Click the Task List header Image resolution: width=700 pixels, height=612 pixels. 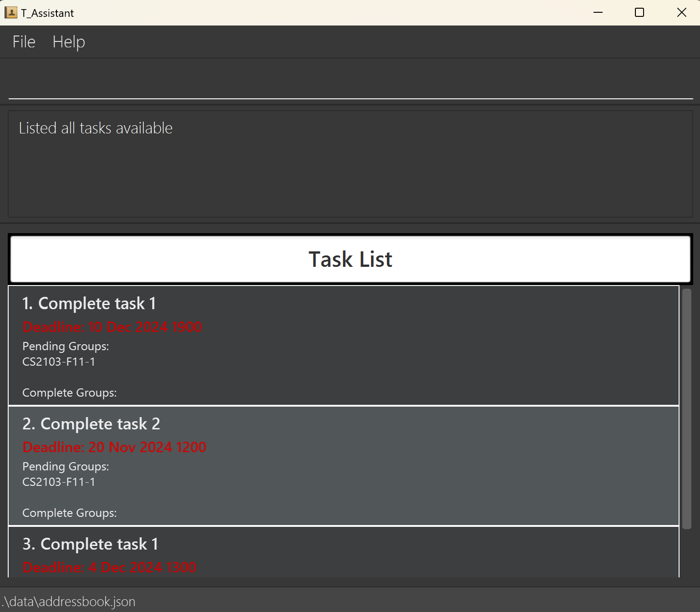[x=350, y=259]
